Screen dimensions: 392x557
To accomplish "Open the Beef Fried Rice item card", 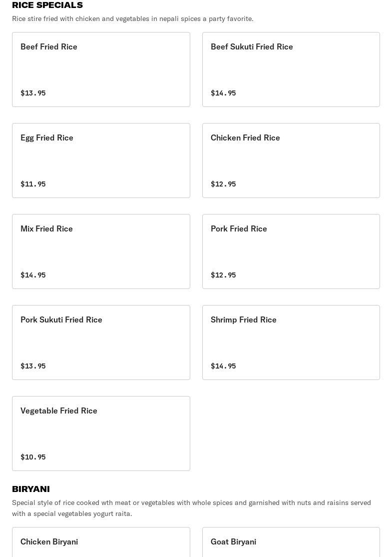I will (x=101, y=69).
